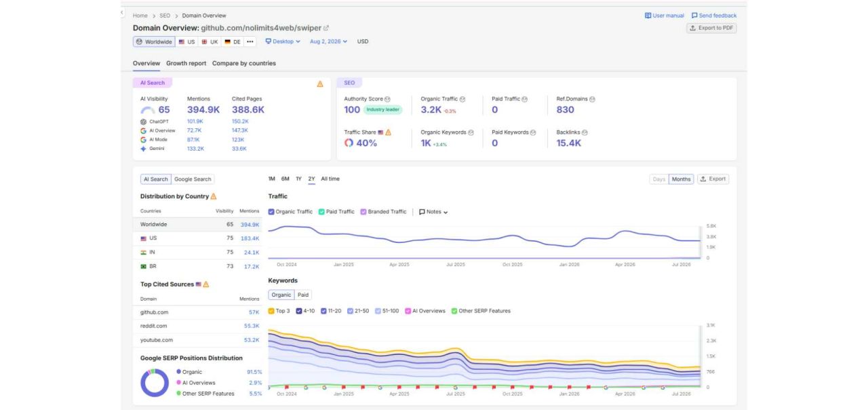Click the info icon next to Authority Score
868x410 pixels.
[387, 99]
